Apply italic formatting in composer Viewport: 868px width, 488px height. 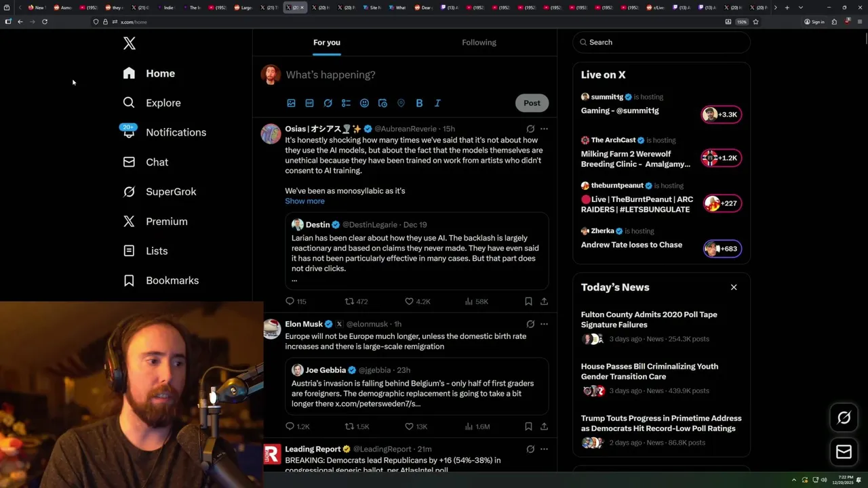[x=437, y=103]
